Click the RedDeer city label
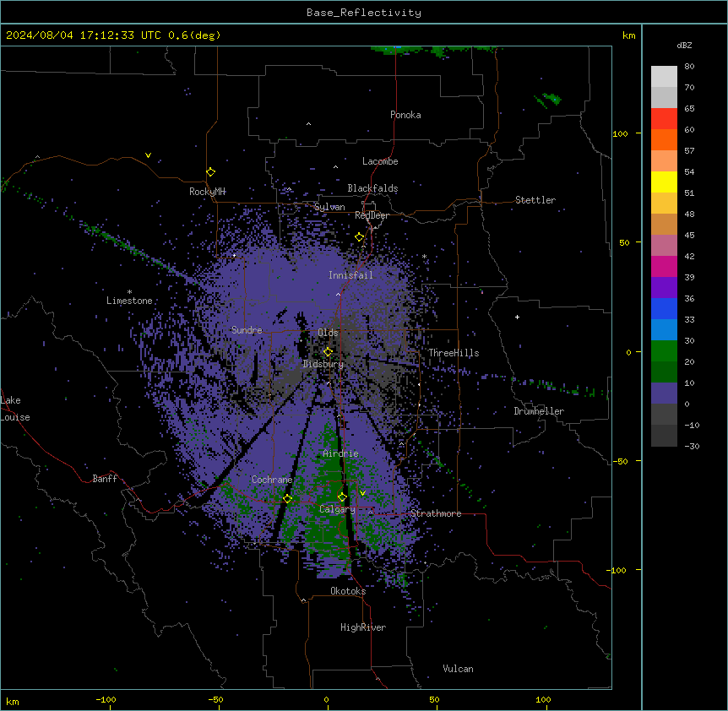 (x=372, y=214)
